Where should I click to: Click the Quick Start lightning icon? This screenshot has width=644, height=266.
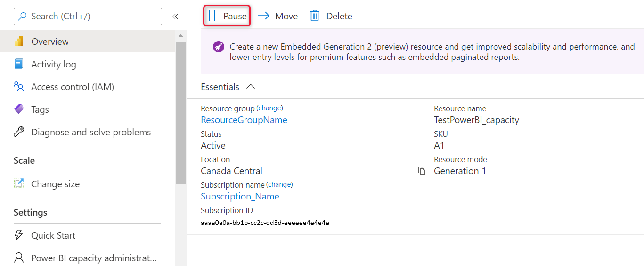click(x=19, y=235)
